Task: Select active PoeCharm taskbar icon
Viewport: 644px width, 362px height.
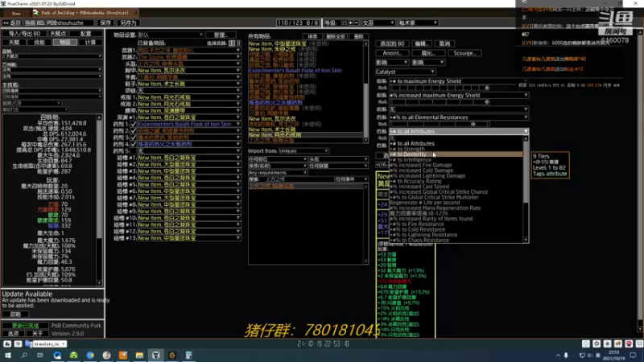Action: pos(155,355)
